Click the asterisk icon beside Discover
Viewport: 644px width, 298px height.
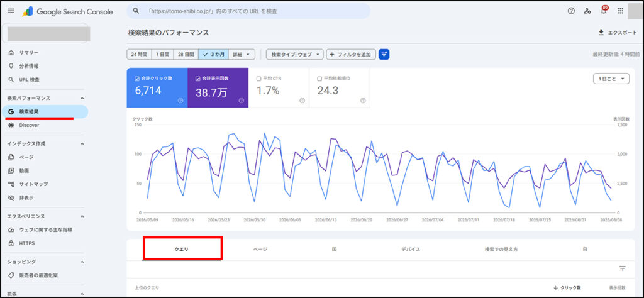click(11, 125)
